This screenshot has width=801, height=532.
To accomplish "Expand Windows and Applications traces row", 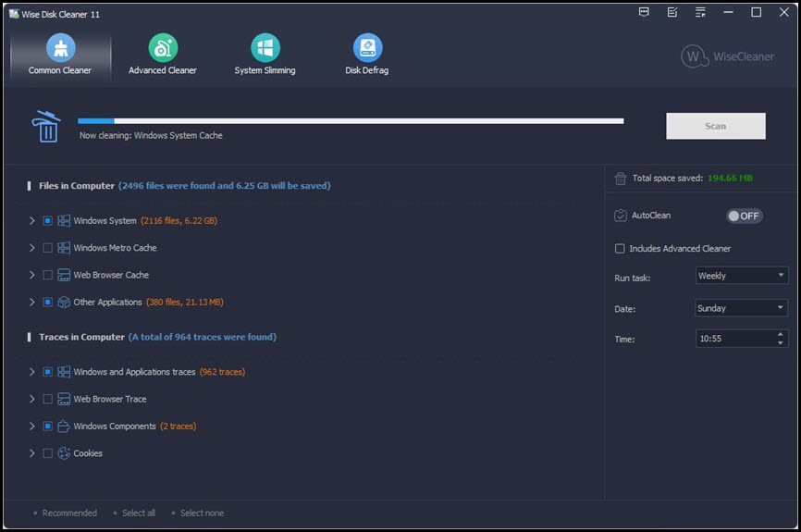I will [31, 372].
